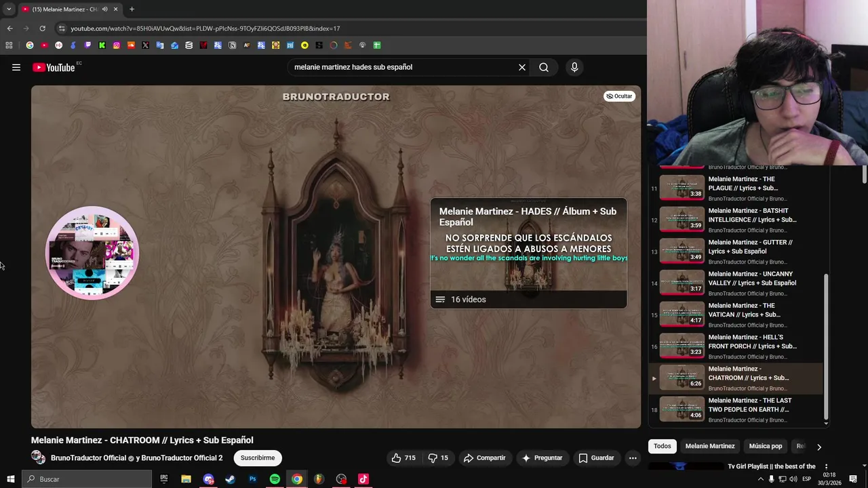Open the Kick bookmark
868x488 pixels.
click(102, 45)
